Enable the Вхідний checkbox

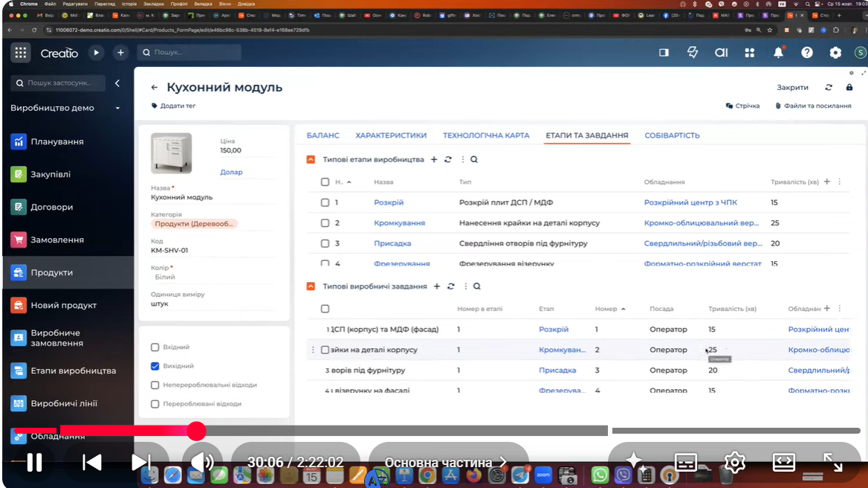pos(155,347)
